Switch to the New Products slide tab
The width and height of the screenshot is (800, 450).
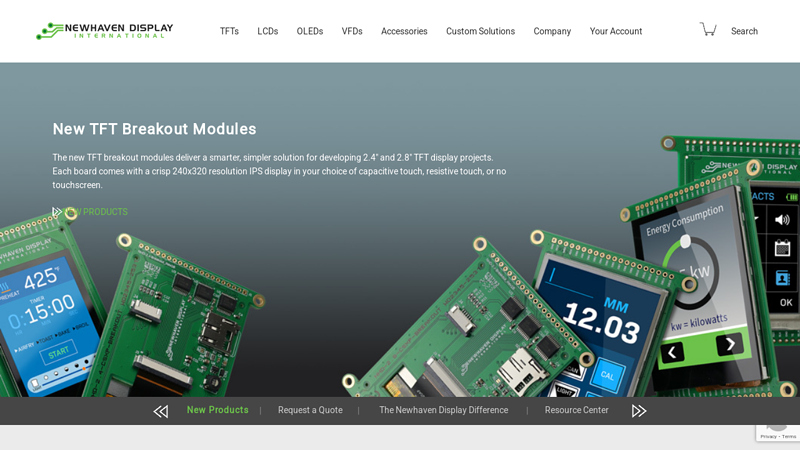217,410
